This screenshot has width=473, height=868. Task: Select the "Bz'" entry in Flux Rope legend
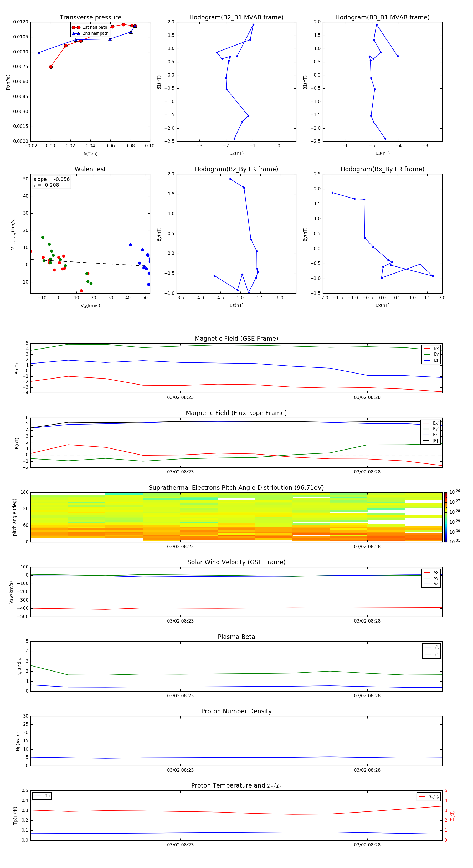tap(431, 435)
